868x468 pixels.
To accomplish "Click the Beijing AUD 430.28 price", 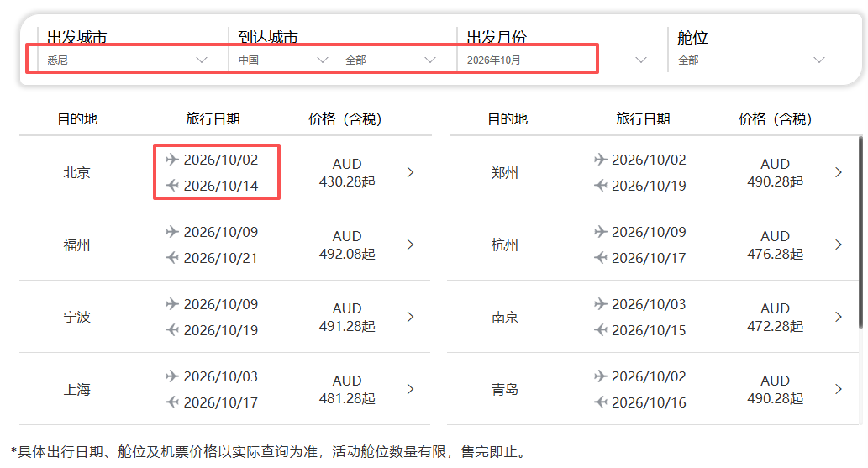I will click(347, 172).
